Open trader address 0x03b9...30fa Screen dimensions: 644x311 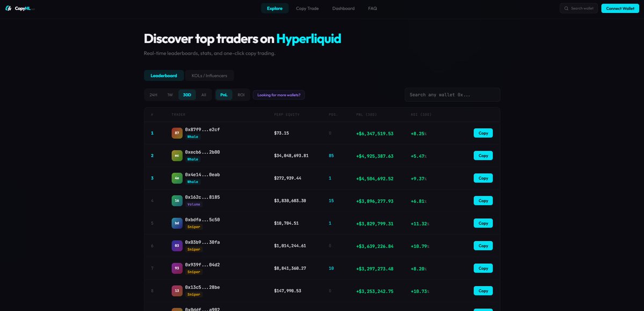pos(202,242)
